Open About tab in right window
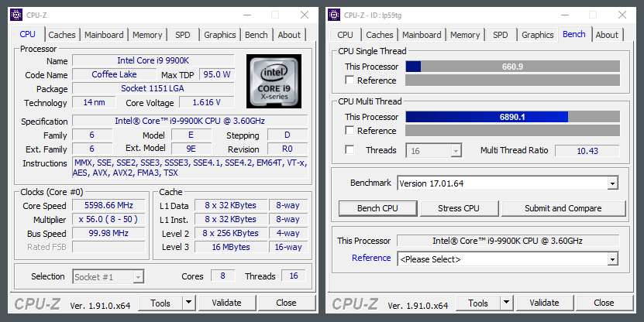 [607, 35]
